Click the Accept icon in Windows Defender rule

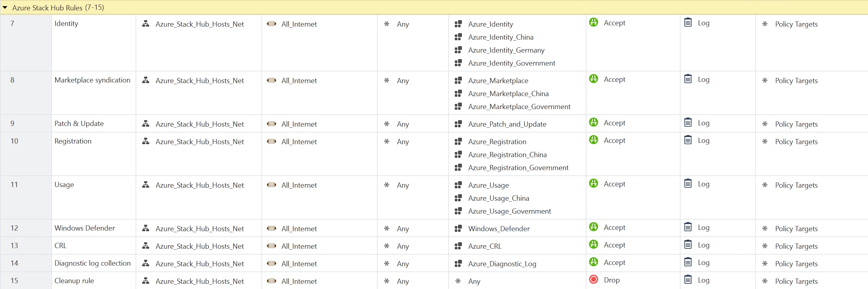[x=593, y=227]
